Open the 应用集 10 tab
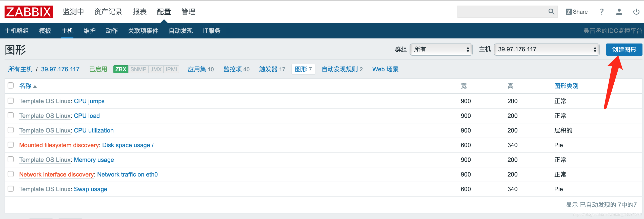The width and height of the screenshot is (644, 219). [201, 69]
